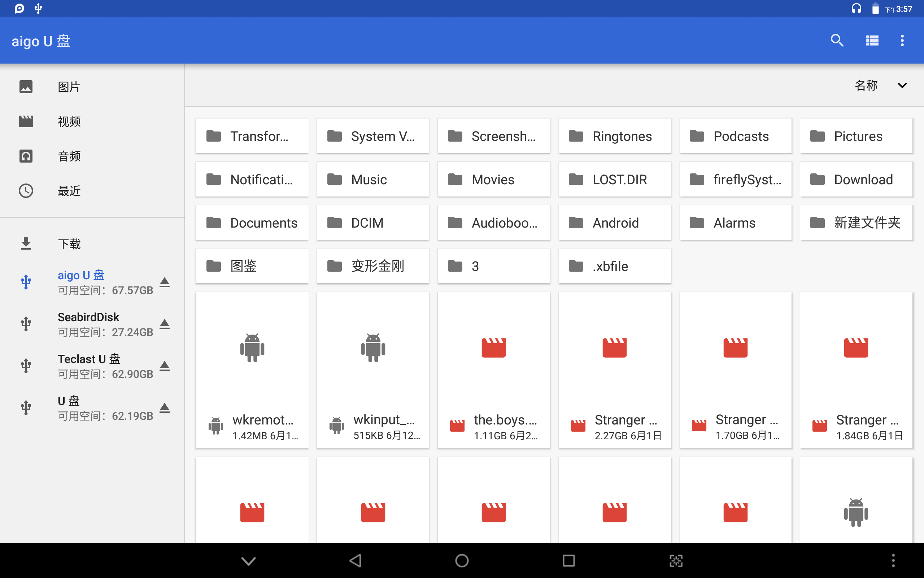924x578 pixels.
Task: Select Teclast U 盘 storage
Action: pyautogui.click(x=92, y=366)
